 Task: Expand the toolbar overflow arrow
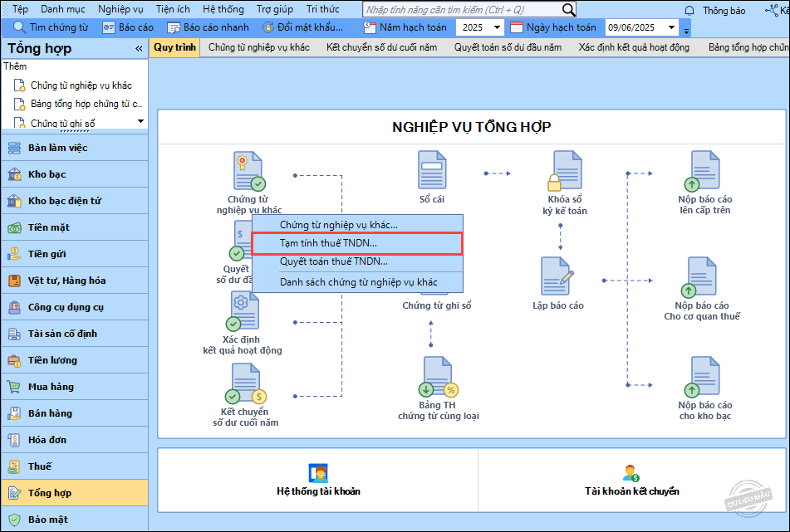686,32
